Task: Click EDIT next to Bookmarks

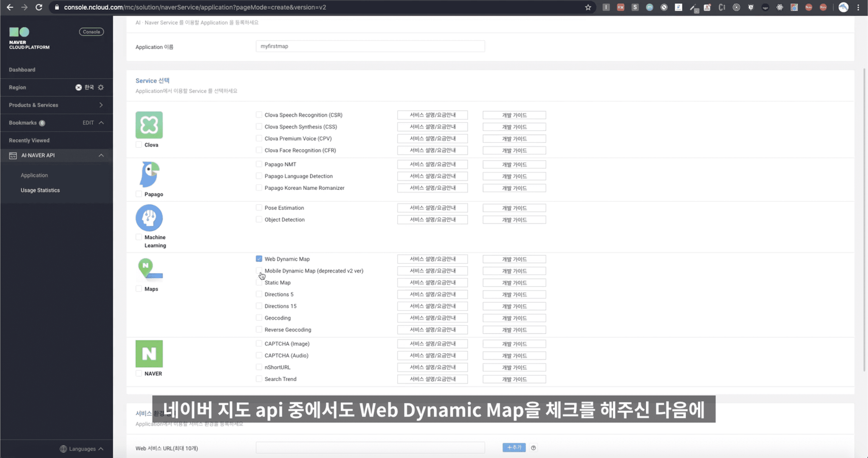Action: pyautogui.click(x=88, y=123)
